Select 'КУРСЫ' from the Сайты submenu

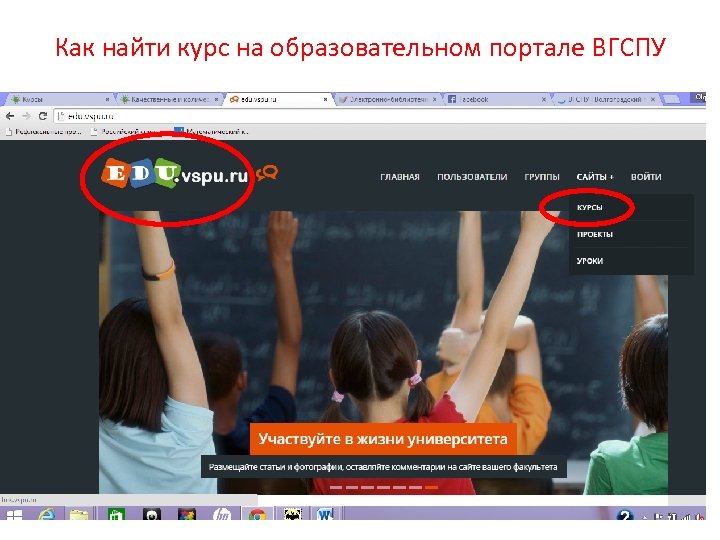(x=590, y=208)
